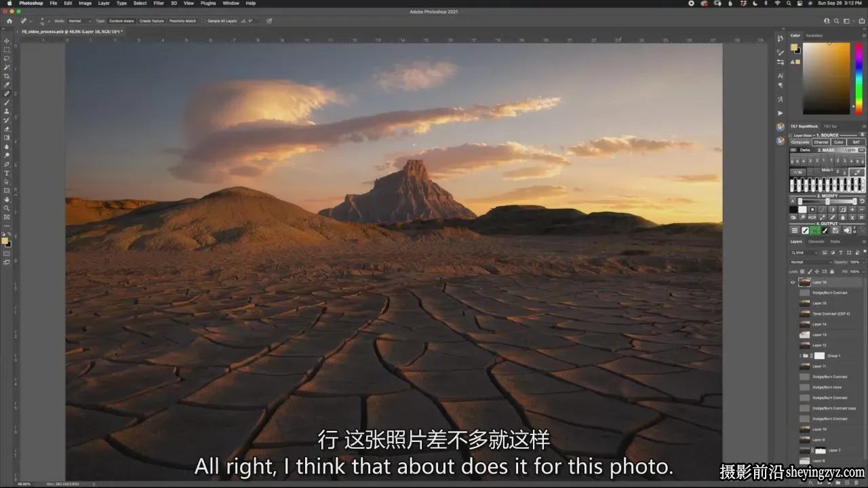Select the Eyedropper tool

coord(7,85)
